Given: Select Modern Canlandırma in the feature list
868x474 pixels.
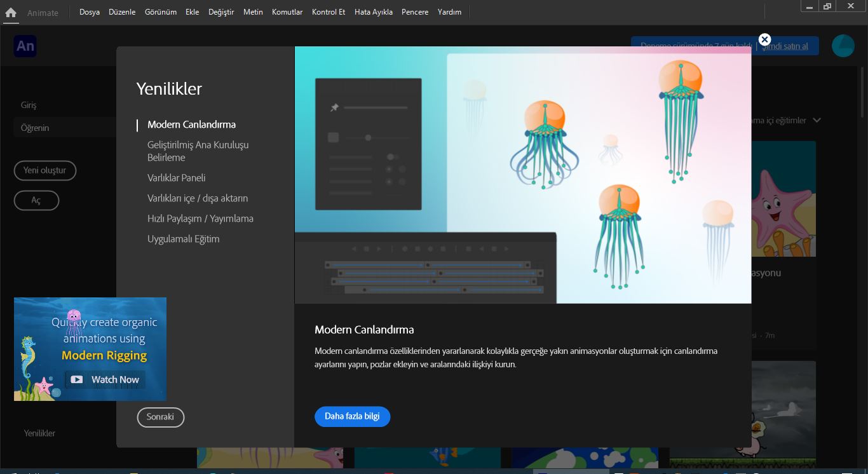Looking at the screenshot, I should click(192, 125).
